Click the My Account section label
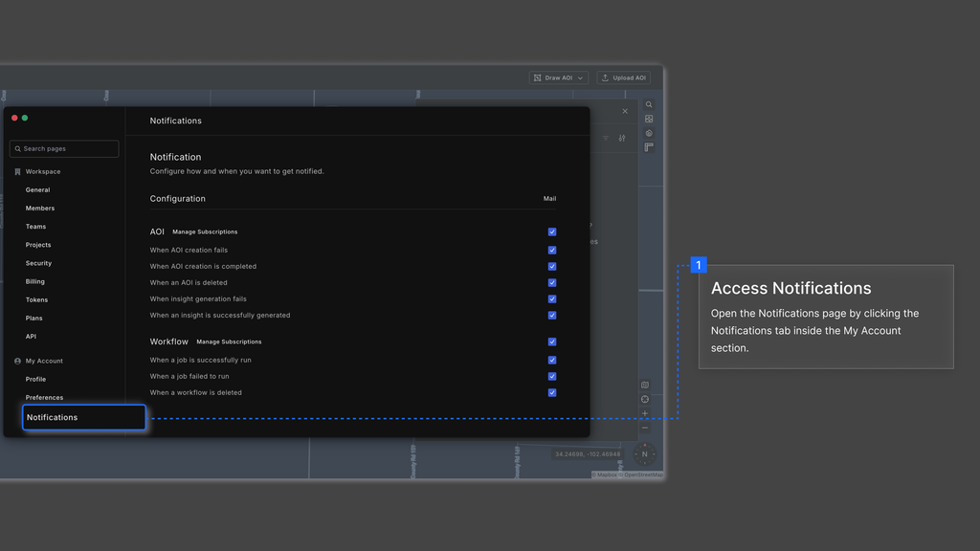The width and height of the screenshot is (980, 551). point(44,361)
